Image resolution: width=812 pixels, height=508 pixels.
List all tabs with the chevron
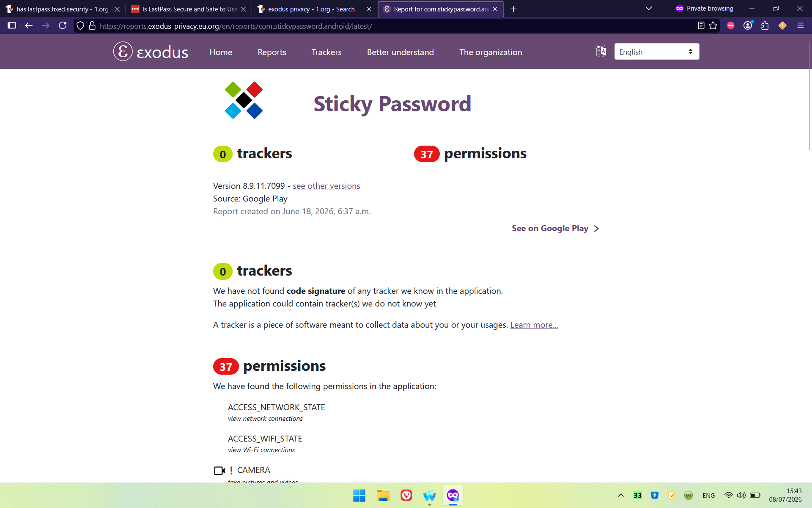tap(648, 8)
